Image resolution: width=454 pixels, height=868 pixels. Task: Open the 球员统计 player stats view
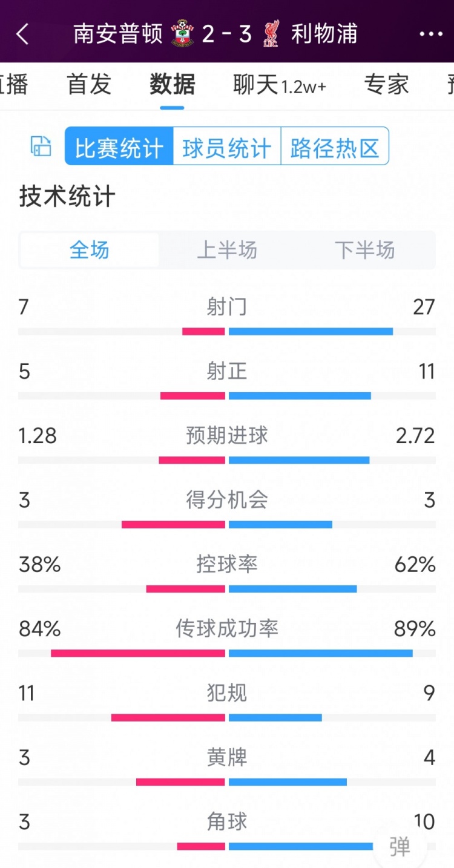(x=227, y=146)
